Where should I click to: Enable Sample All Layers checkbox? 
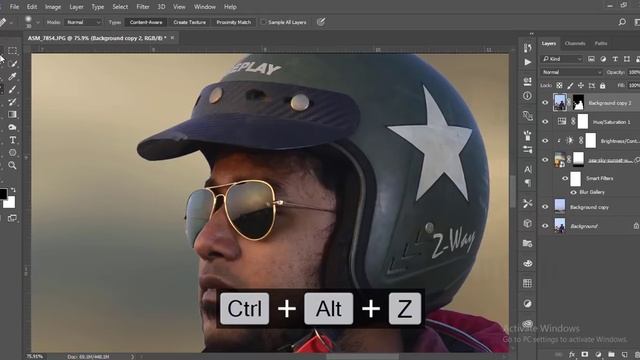click(263, 22)
